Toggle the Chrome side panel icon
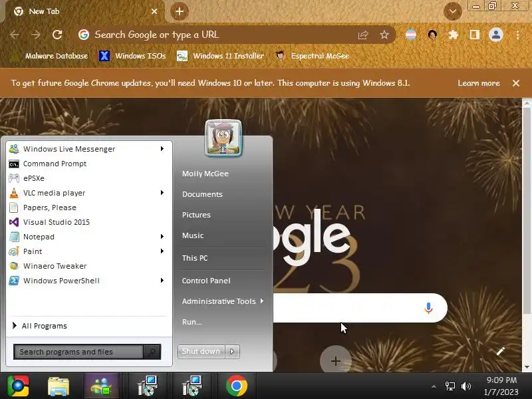This screenshot has width=532, height=399. 474,35
